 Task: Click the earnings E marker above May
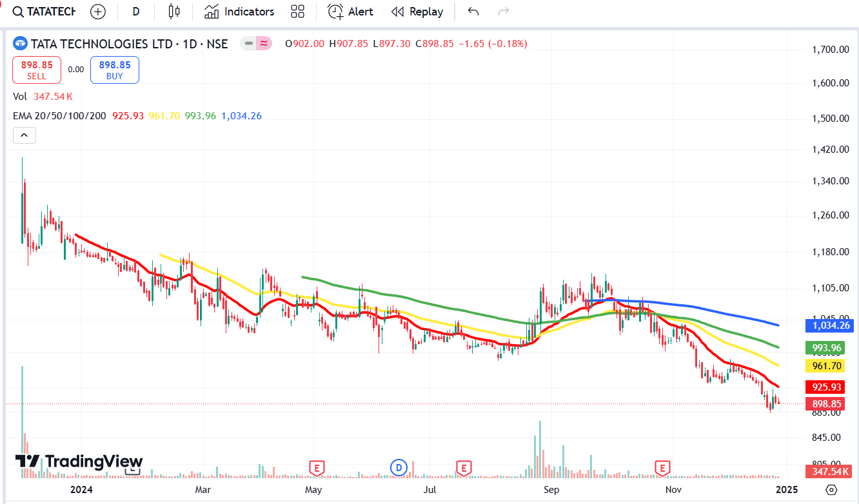point(316,467)
